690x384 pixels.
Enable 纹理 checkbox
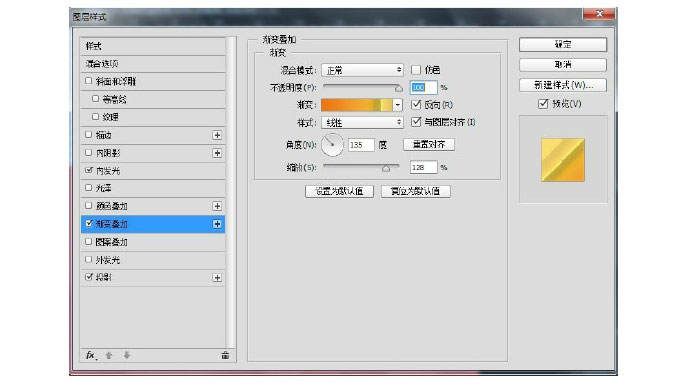coord(95,117)
